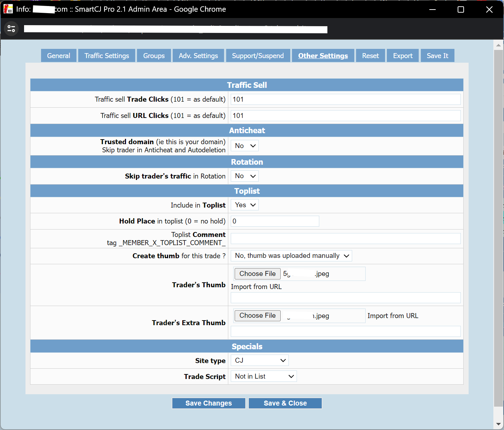Click the Traffic Sell section header
This screenshot has height=430, width=504.
[247, 85]
